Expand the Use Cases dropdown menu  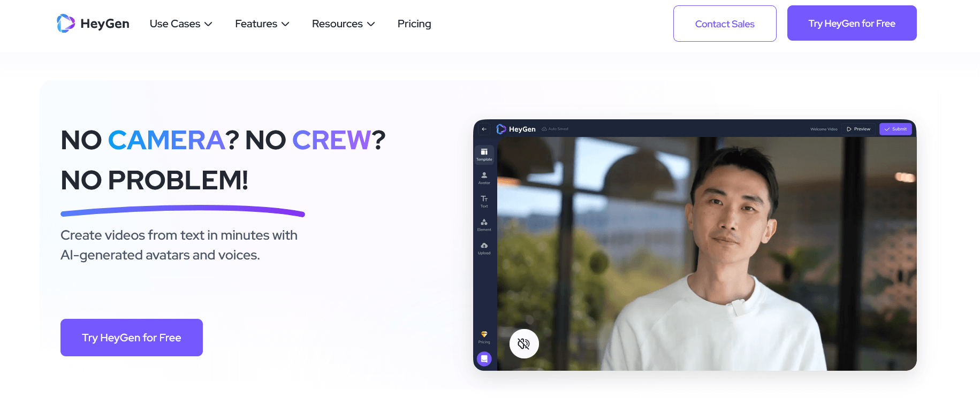pos(181,24)
